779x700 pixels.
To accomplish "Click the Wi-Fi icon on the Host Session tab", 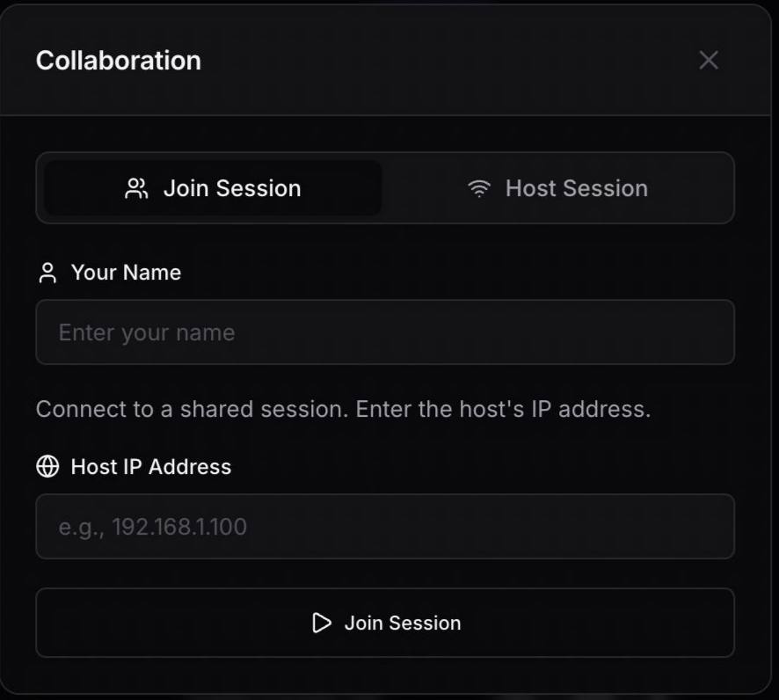I will [x=479, y=188].
